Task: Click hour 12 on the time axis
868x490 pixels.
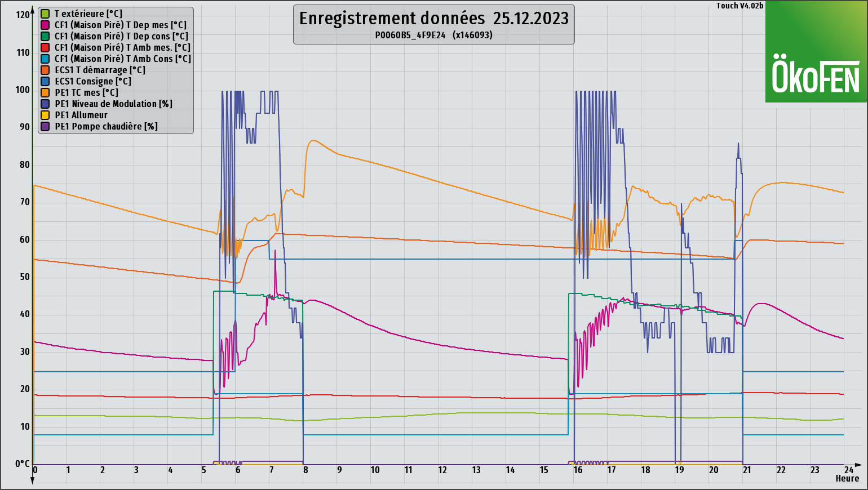Action: 442,470
